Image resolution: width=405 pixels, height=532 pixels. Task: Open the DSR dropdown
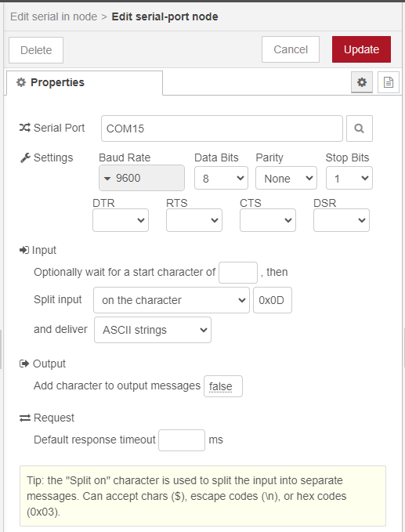click(342, 220)
